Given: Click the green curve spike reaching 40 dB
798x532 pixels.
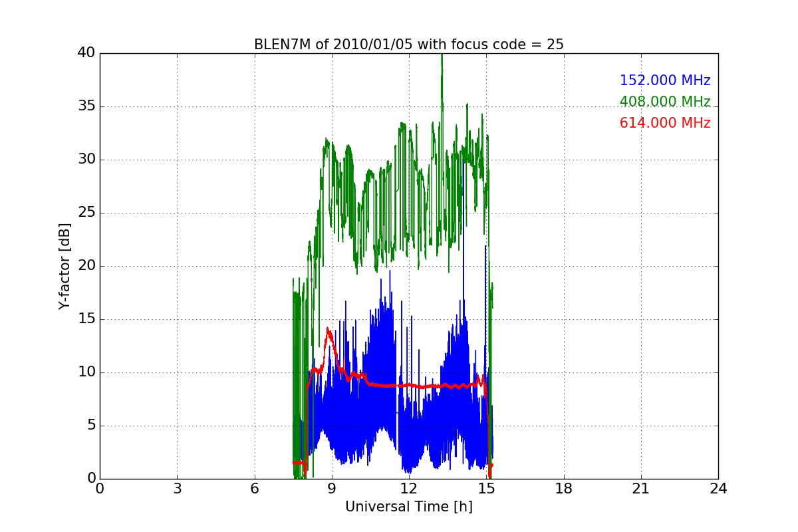Looking at the screenshot, I should click(x=442, y=56).
